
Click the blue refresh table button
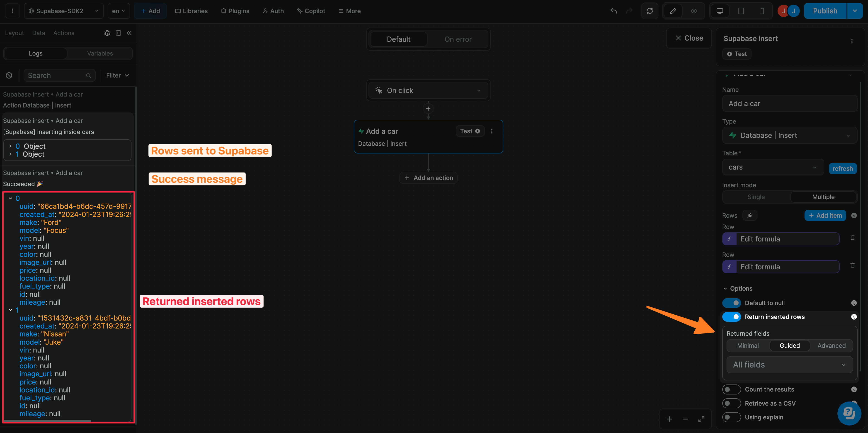point(842,168)
